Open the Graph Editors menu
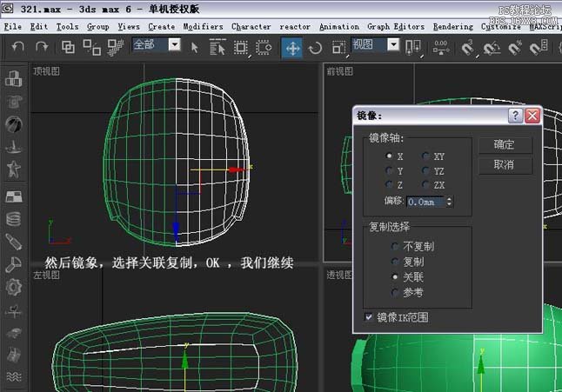 coord(396,27)
